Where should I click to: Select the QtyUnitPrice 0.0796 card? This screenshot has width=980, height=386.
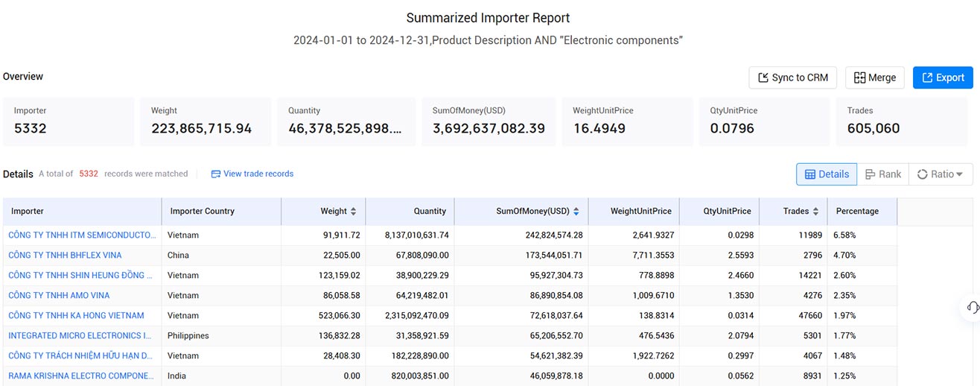(x=765, y=121)
